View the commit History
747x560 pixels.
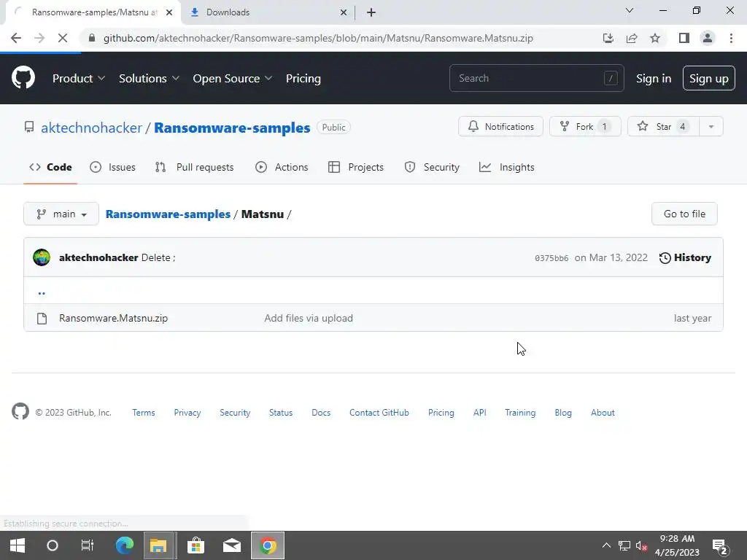point(685,257)
